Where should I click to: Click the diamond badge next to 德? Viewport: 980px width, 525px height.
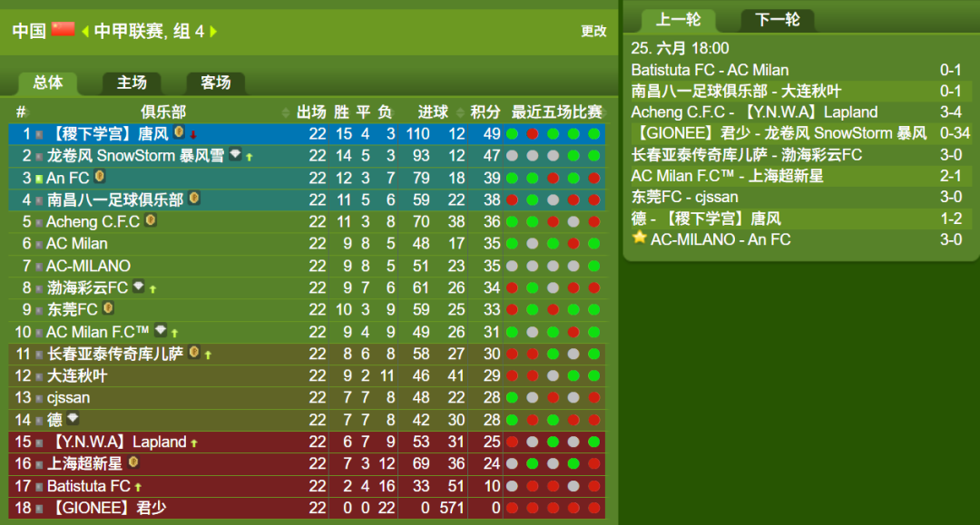(x=73, y=418)
